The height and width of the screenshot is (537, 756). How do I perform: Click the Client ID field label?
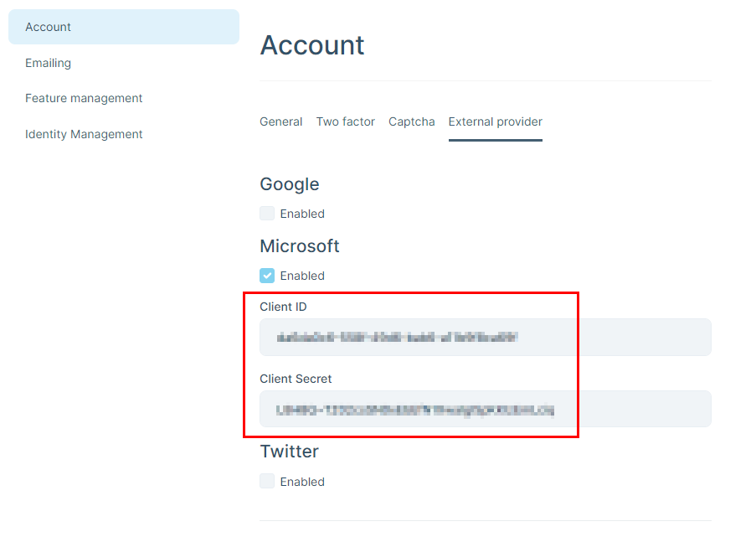click(x=283, y=307)
